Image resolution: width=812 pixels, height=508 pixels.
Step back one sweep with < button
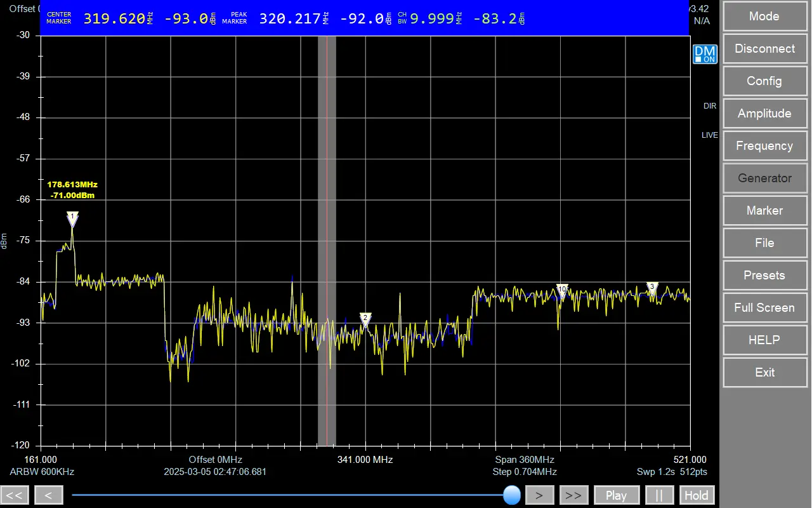49,495
